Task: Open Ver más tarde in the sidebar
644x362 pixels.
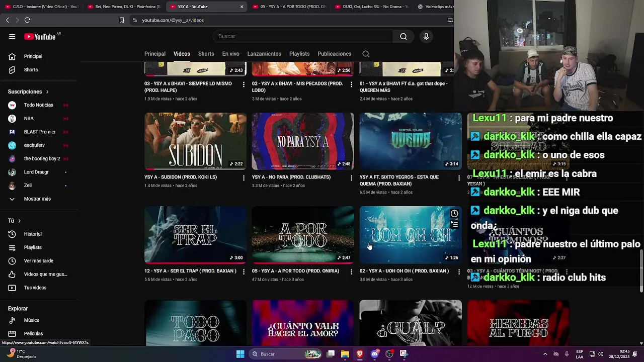Action: tap(39, 261)
